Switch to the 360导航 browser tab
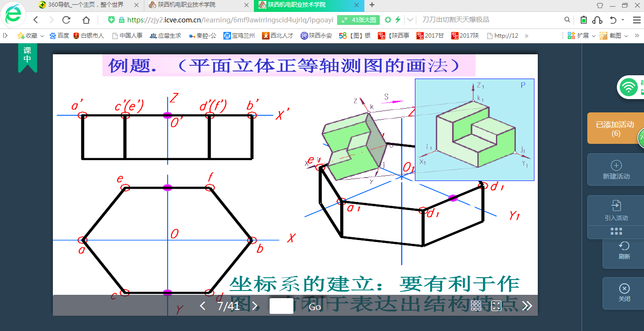 (86, 5)
